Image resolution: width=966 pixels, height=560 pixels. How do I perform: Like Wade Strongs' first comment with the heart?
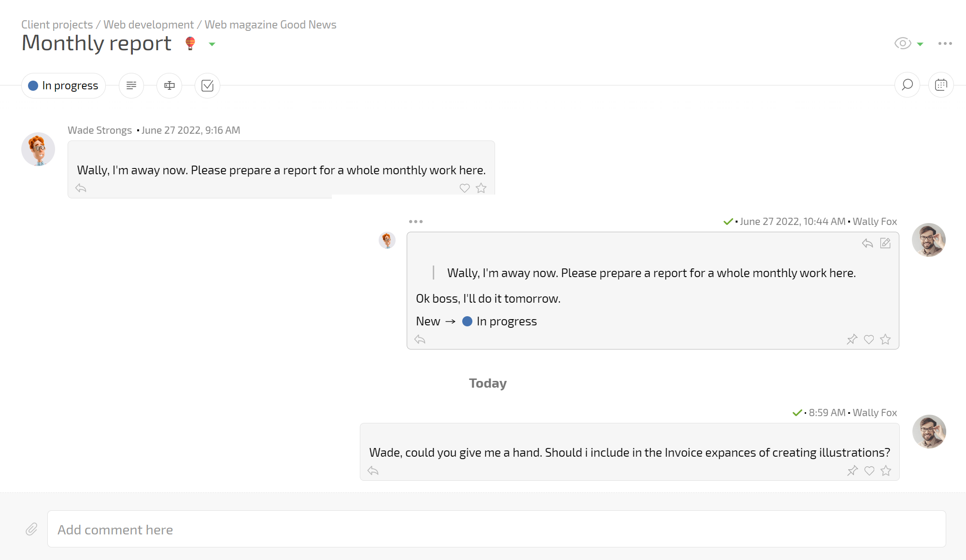tap(464, 188)
